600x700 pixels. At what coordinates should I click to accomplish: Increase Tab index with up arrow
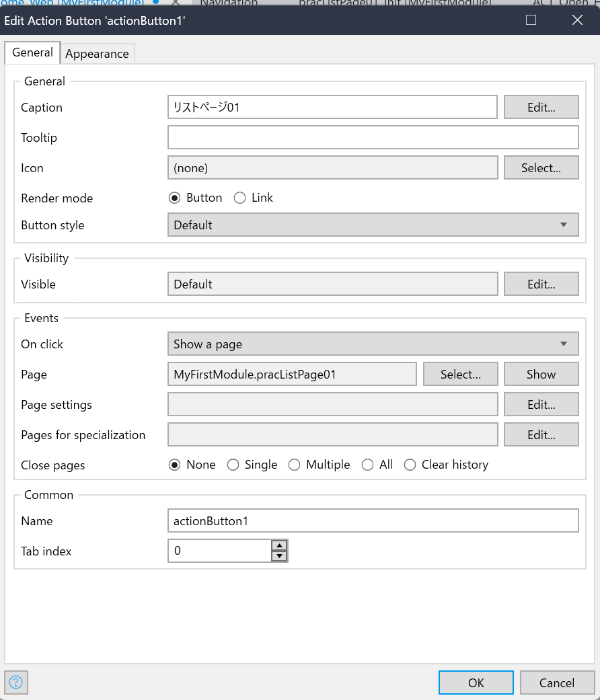coord(279,545)
